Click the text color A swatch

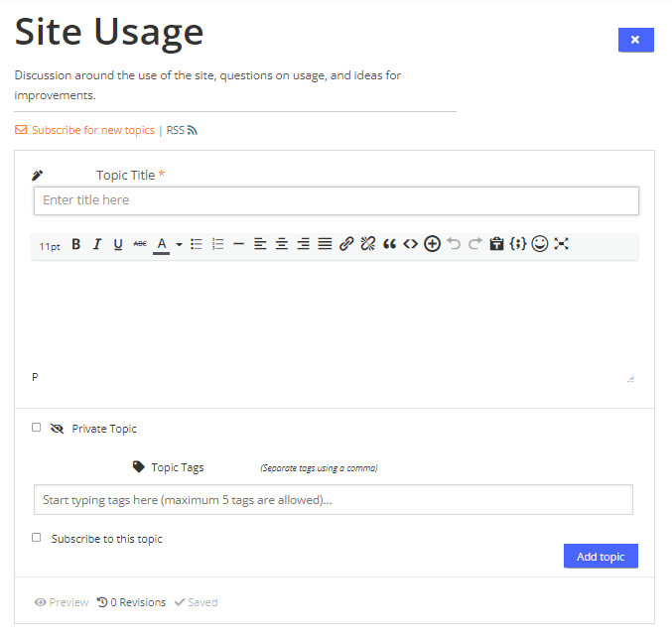point(162,245)
